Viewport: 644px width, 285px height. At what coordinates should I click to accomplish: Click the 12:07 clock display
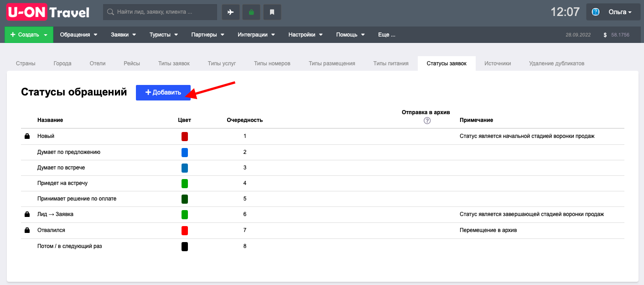565,12
